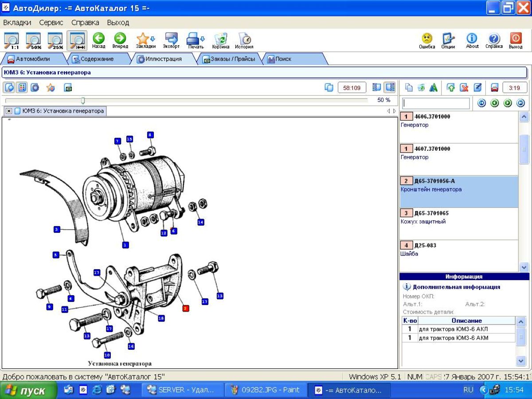
Task: Report an error via Ошибка smiley
Action: [427, 40]
